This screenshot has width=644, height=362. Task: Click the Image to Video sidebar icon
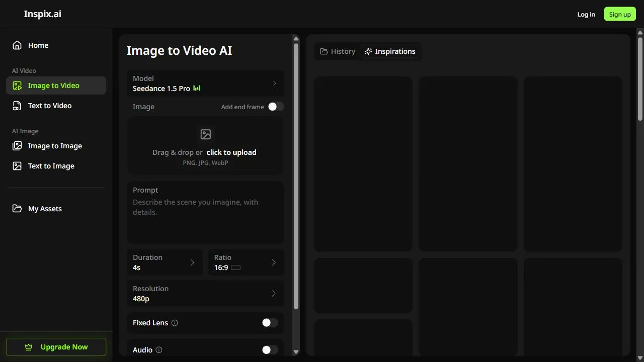point(17,85)
